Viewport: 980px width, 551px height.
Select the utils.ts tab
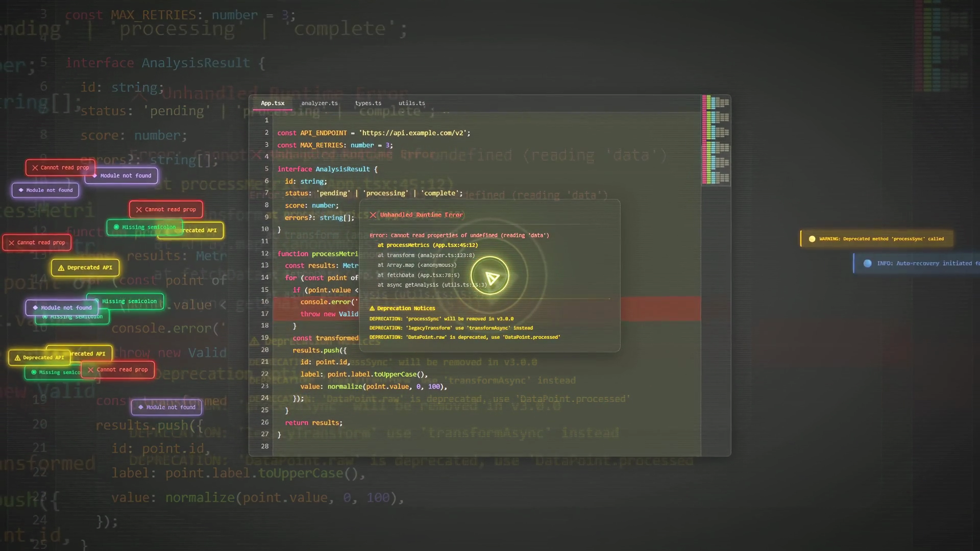(411, 103)
